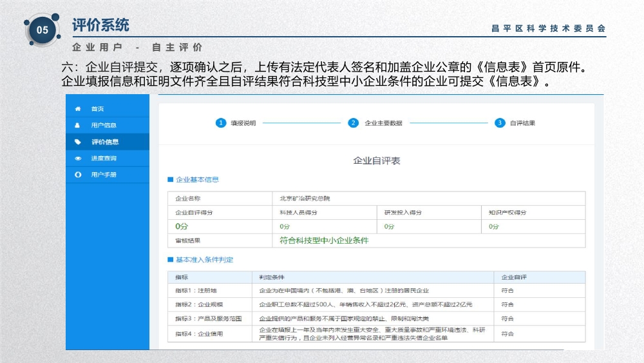Image resolution: width=644 pixels, height=363 pixels.
Task: Click the 指标4 condition text about 严重失信行为
Action: tap(372, 334)
